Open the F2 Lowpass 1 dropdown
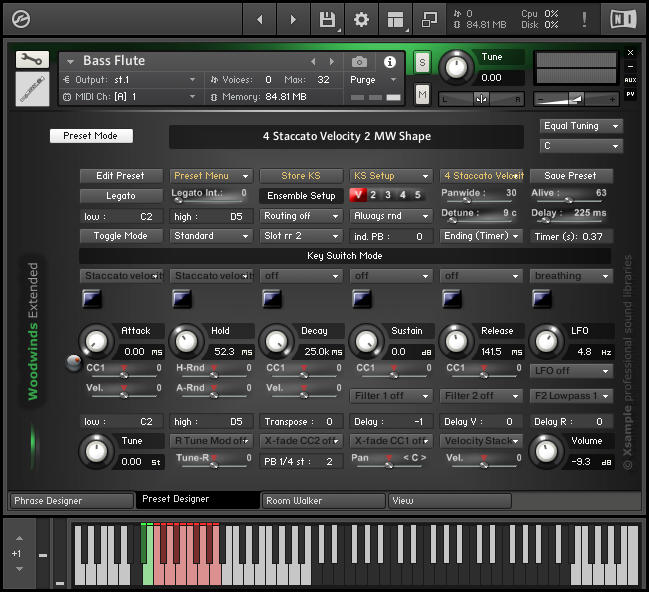Image resolution: width=649 pixels, height=592 pixels. [571, 396]
